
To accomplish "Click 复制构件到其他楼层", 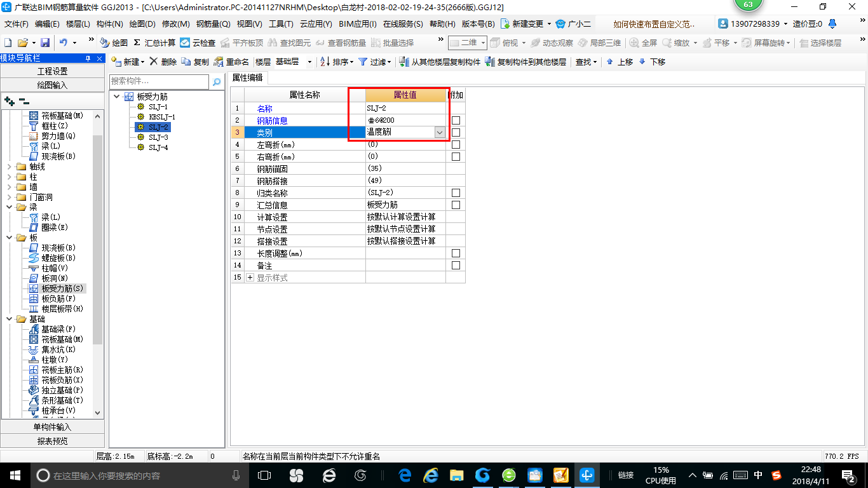I will (x=526, y=62).
